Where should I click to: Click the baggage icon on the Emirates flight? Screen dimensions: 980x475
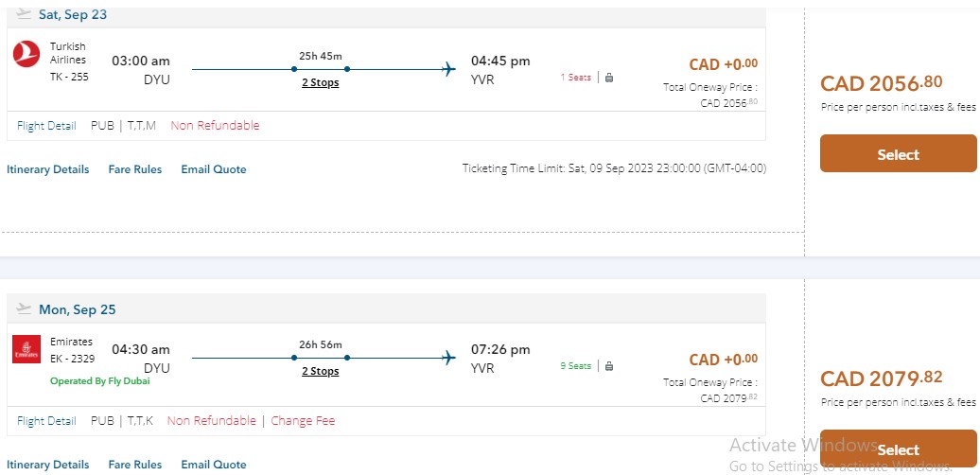click(x=609, y=366)
